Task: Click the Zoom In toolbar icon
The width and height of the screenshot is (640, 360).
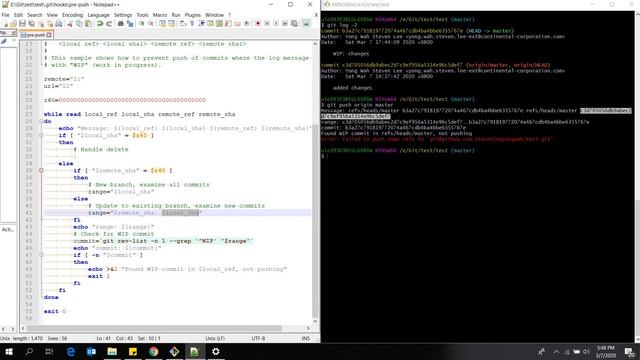Action: coord(141,24)
